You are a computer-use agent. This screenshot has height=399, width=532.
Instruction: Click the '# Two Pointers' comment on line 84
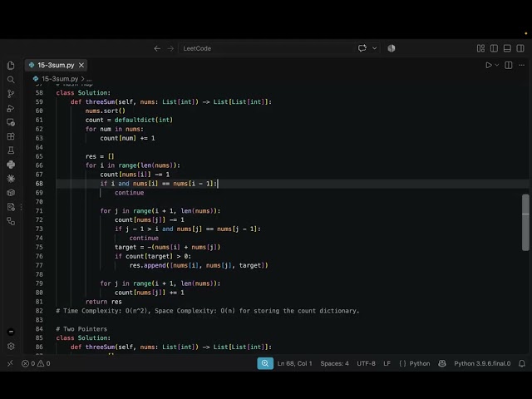[81, 329]
